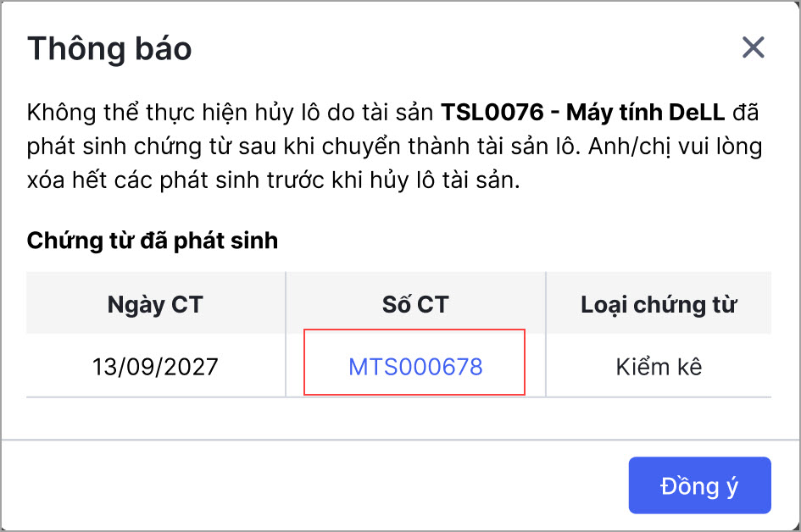
Task: Click the Thông báo dialog title
Action: (109, 48)
